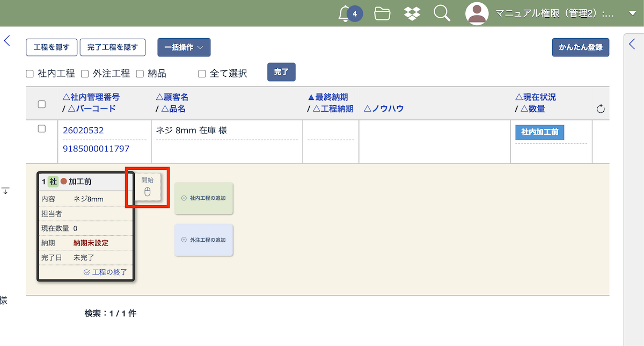Click the Dropbox icon
The height and width of the screenshot is (346, 644).
[412, 13]
